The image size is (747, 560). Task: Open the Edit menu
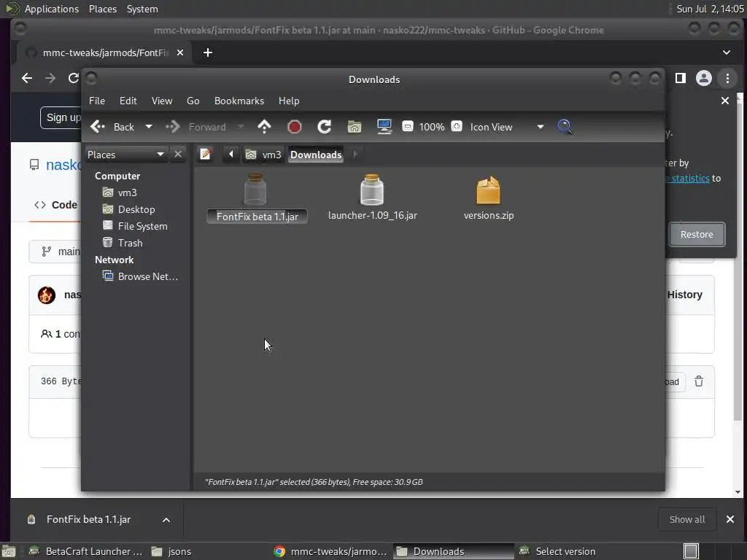[128, 101]
